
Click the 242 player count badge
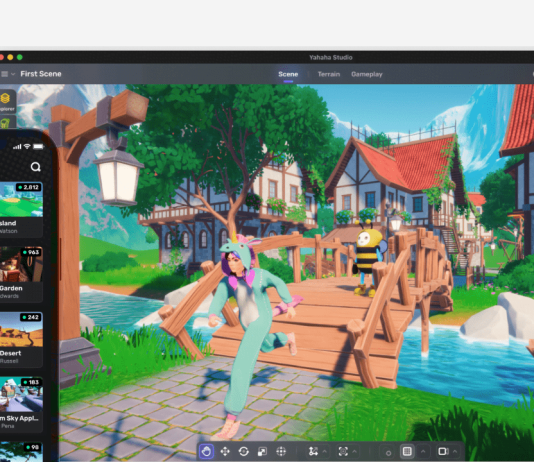(x=31, y=317)
